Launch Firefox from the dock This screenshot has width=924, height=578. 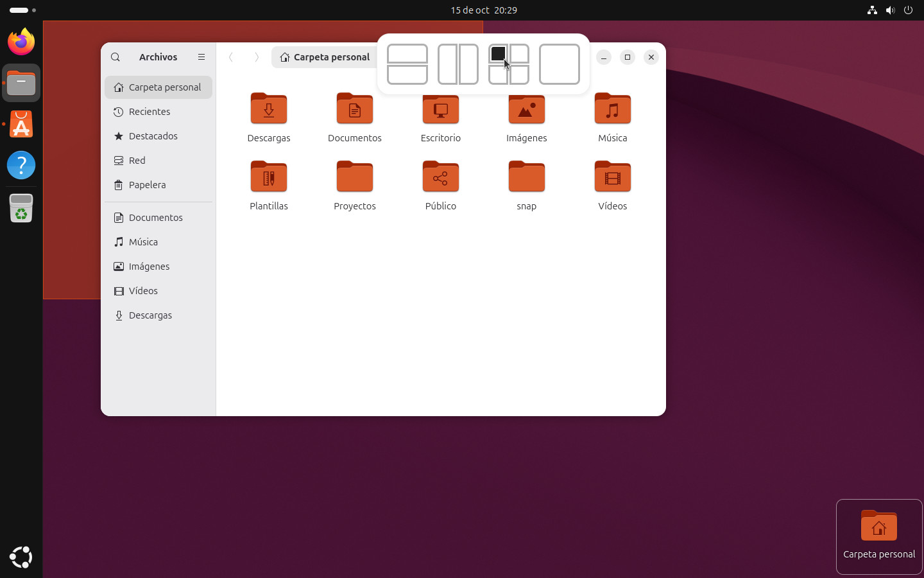point(21,42)
